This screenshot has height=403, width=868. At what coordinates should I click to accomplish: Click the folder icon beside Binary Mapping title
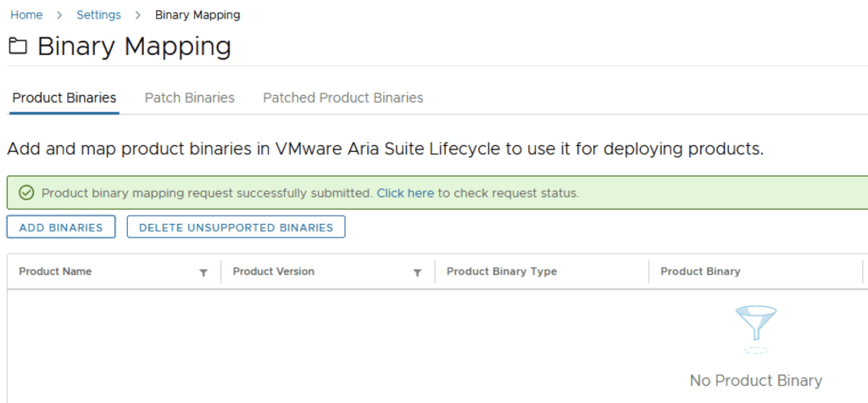tap(18, 47)
